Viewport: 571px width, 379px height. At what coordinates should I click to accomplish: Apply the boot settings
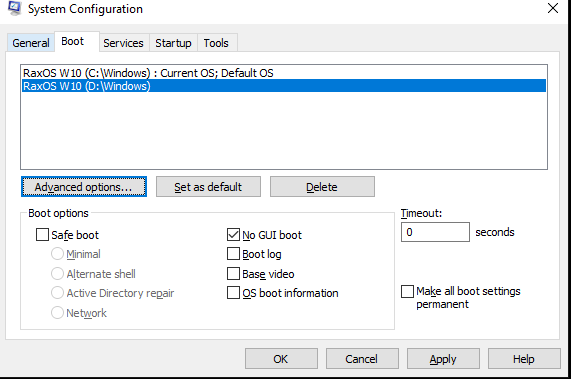[x=443, y=359]
